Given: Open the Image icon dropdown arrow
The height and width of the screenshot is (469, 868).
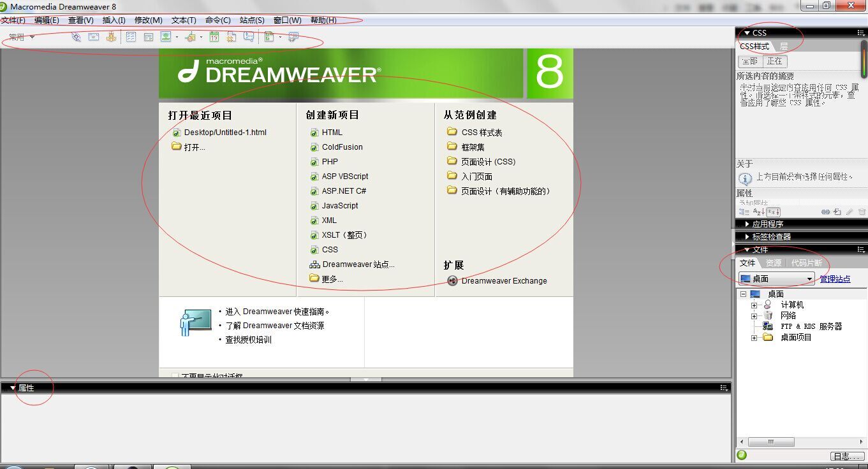Looking at the screenshot, I should click(x=177, y=37).
